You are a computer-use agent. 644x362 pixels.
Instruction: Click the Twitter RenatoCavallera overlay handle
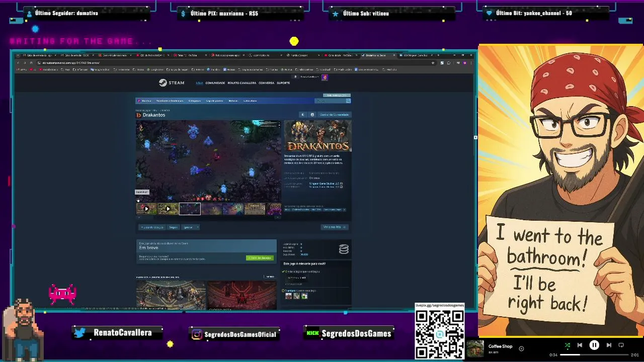[117, 333]
